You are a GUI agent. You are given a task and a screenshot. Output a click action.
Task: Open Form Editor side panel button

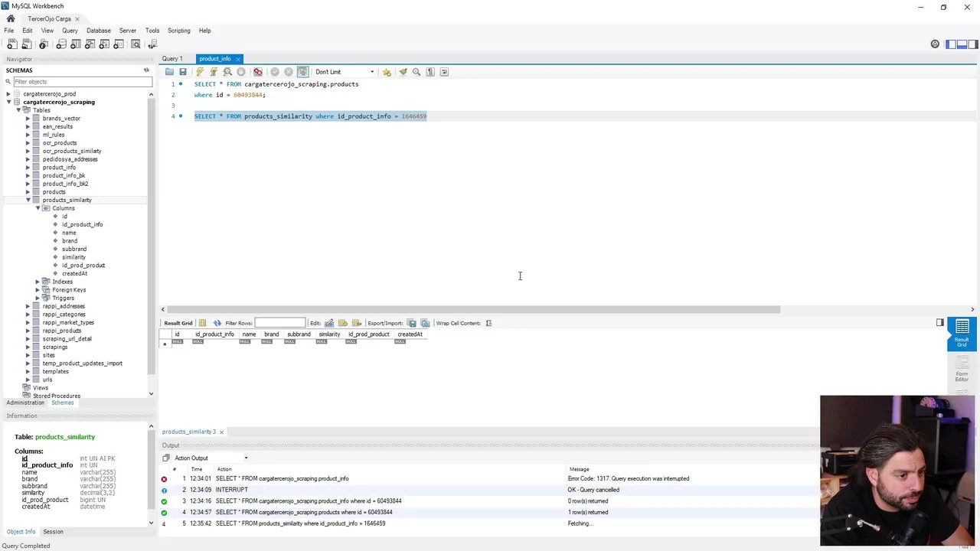point(962,370)
